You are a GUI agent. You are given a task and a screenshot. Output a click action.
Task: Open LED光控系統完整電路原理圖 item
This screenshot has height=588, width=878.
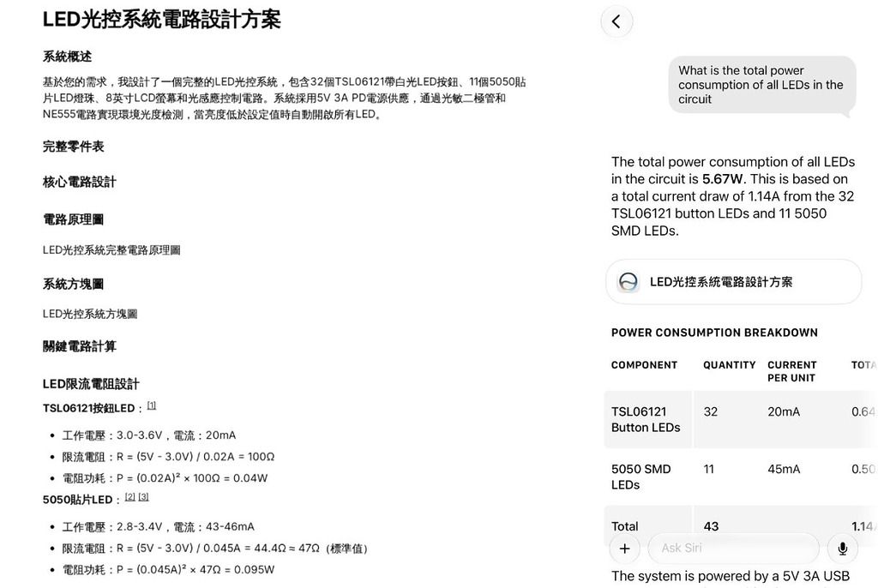click(x=111, y=250)
